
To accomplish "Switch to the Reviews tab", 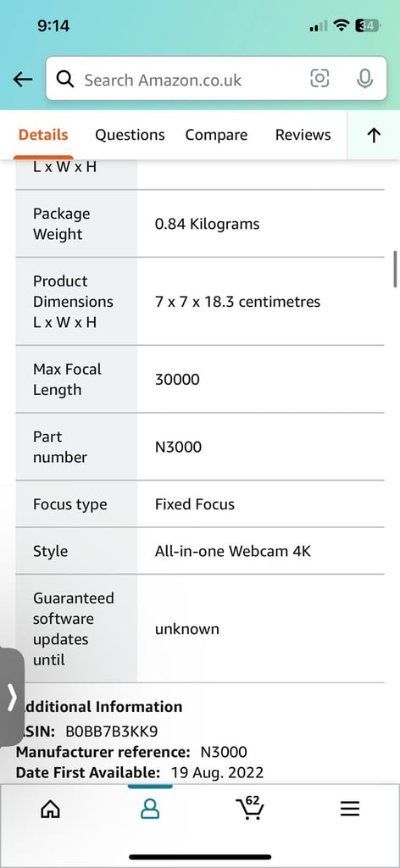I will [303, 135].
